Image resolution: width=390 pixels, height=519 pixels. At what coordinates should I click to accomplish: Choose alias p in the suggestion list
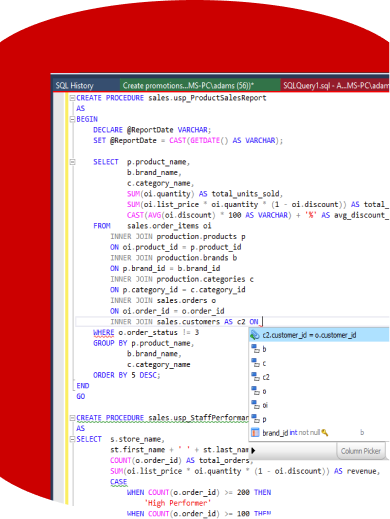pos(264,419)
